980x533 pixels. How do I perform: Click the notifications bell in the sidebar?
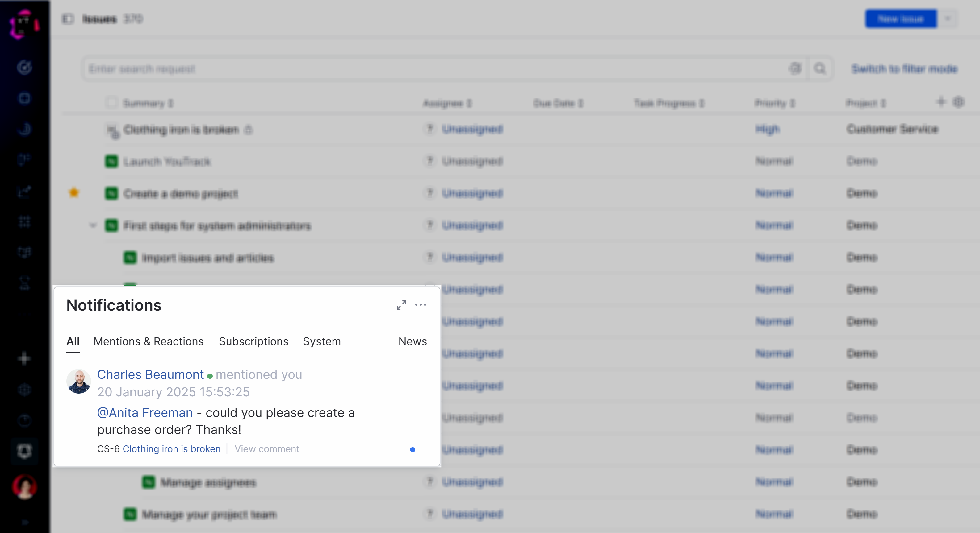(x=25, y=451)
